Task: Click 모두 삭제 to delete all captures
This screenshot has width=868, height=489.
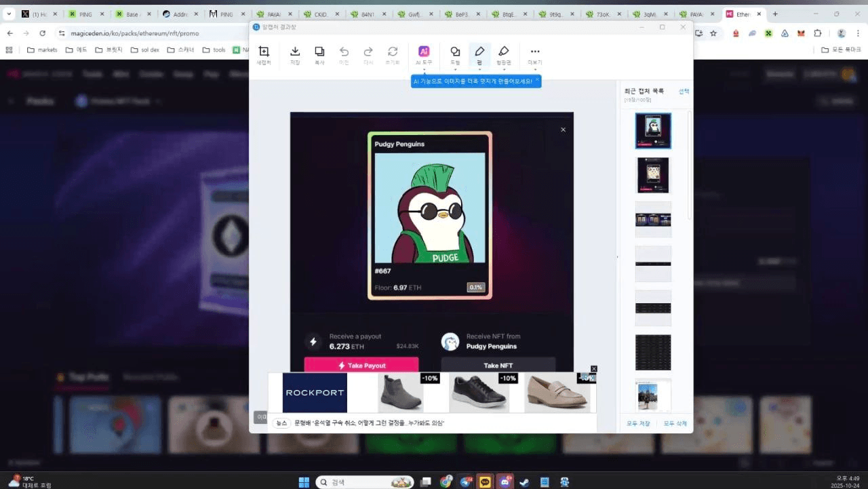Action: coord(675,423)
